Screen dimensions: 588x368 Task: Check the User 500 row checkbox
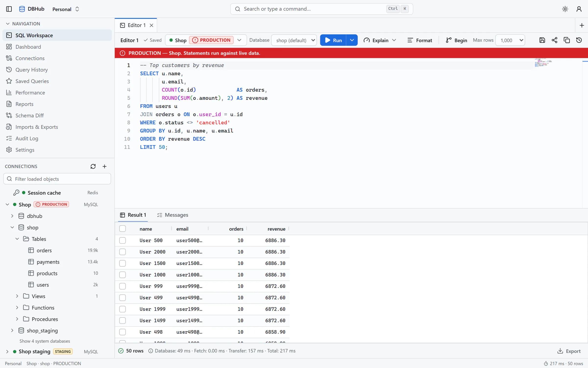tap(122, 240)
